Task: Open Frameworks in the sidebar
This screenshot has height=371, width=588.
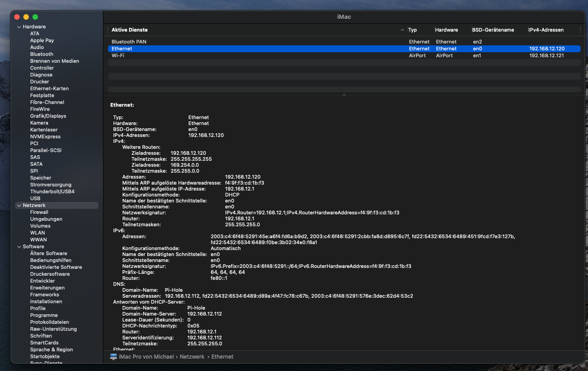Action: tap(45, 295)
